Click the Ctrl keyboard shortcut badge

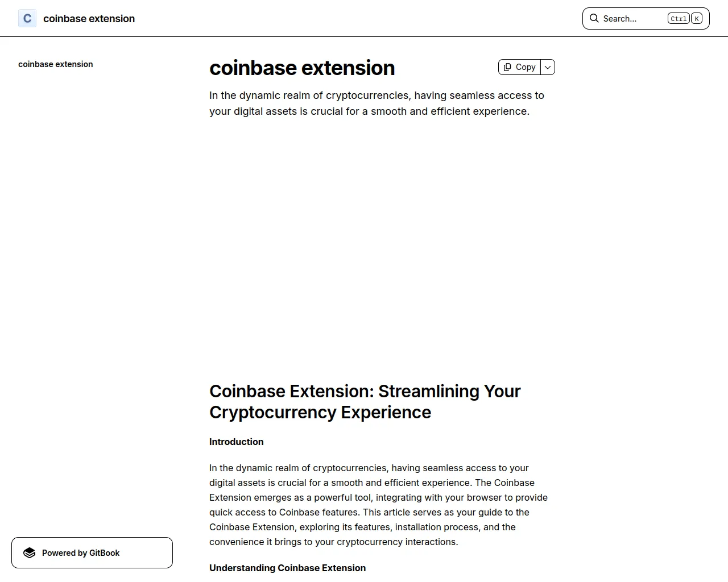(679, 18)
